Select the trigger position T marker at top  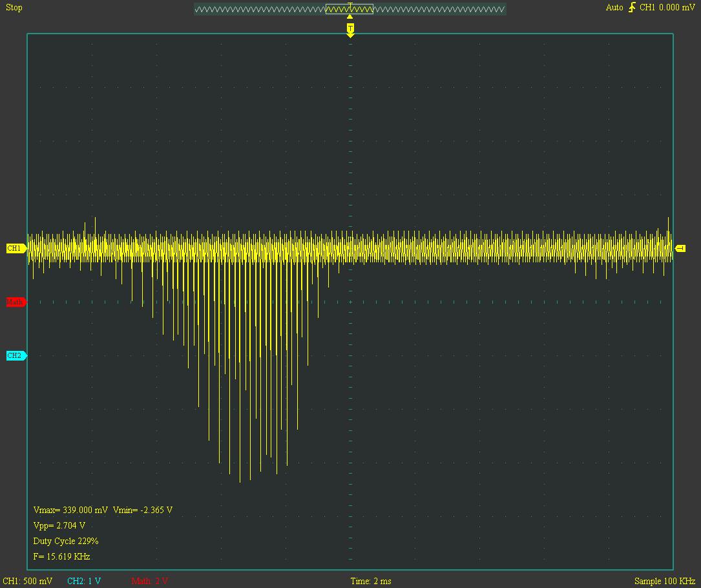pyautogui.click(x=350, y=30)
